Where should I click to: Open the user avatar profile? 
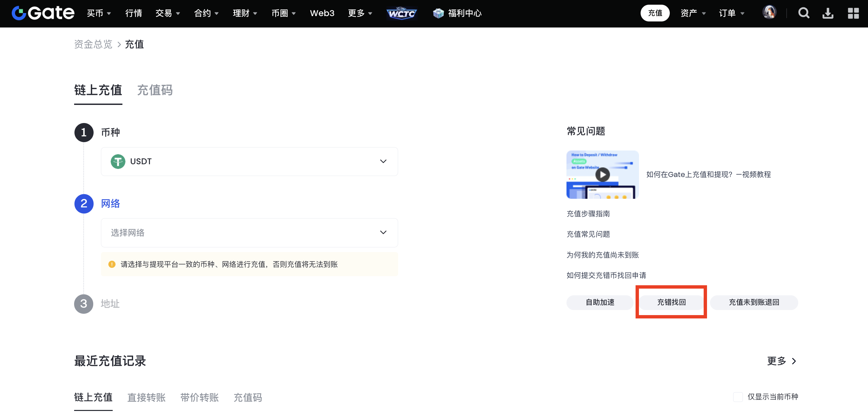click(x=769, y=12)
